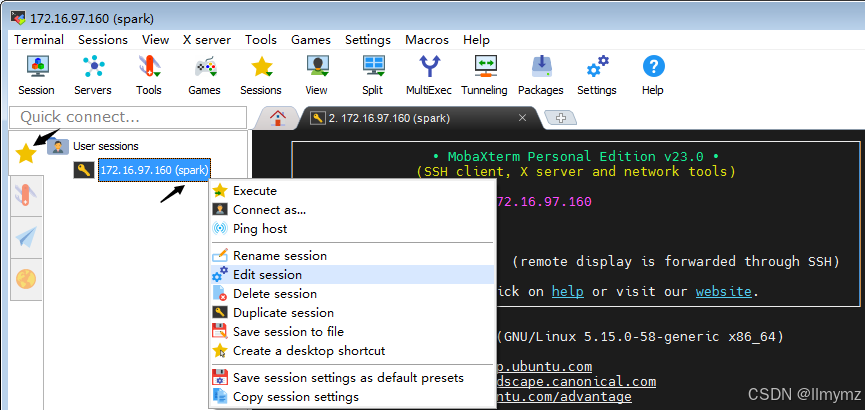
Task: Choose Duplicate session in context menu
Action: pos(352,313)
